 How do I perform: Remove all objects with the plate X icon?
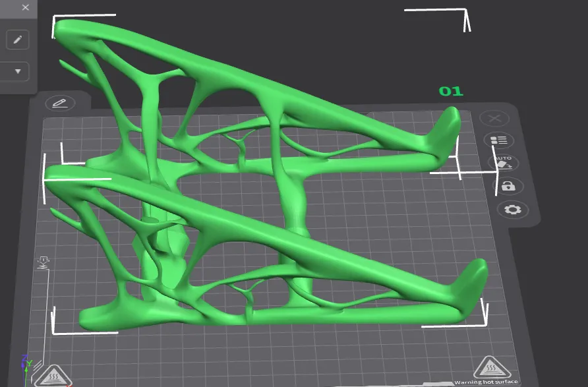click(x=495, y=119)
